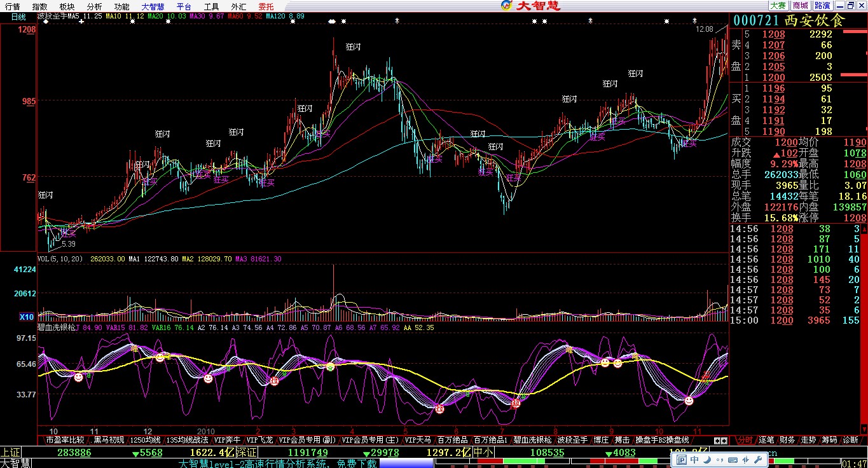Click the scroll-right arrow beside indicator tabs
Screen dimensions: 868x468
tap(724, 440)
